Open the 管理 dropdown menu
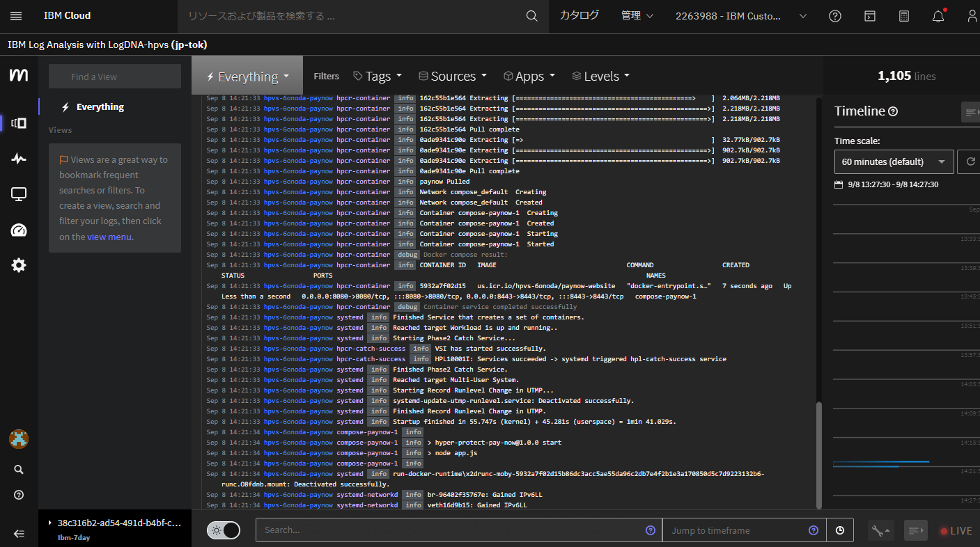The image size is (980, 547). (x=637, y=16)
